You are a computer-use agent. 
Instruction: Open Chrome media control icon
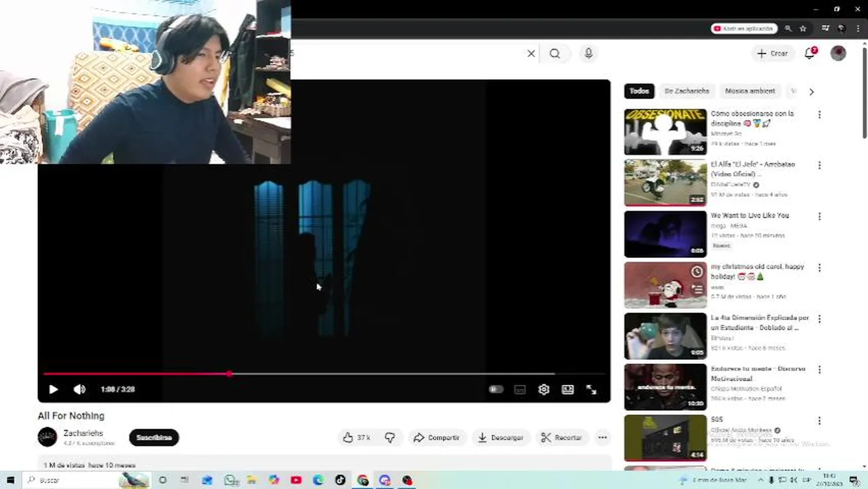point(825,29)
